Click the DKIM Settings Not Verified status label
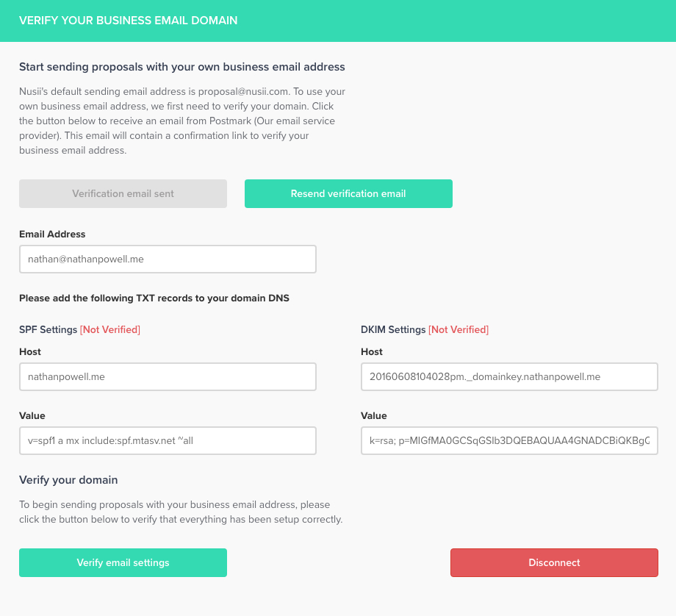676x616 pixels. tap(459, 329)
